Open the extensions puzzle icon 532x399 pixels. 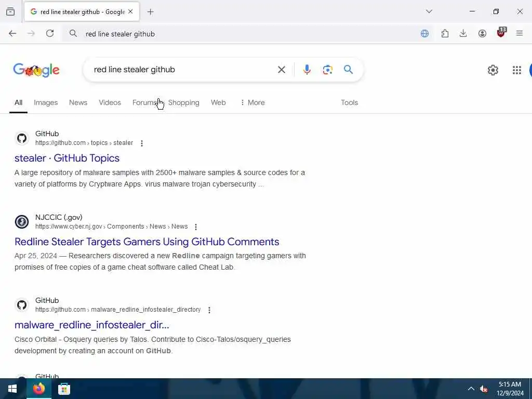pyautogui.click(x=445, y=33)
